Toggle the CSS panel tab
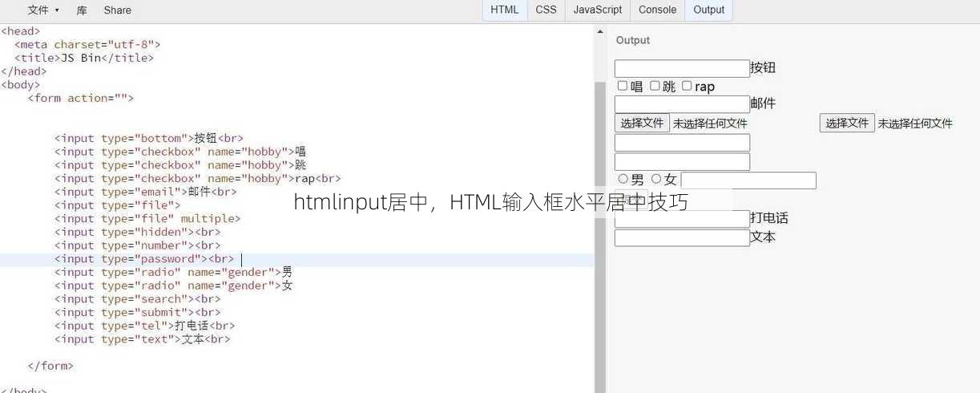The image size is (980, 393). 546,10
